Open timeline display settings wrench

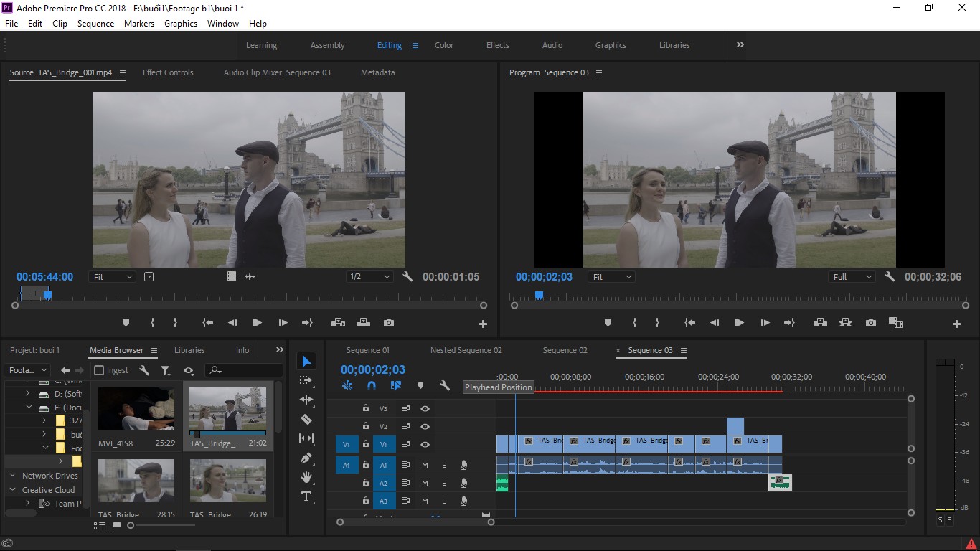tap(445, 386)
